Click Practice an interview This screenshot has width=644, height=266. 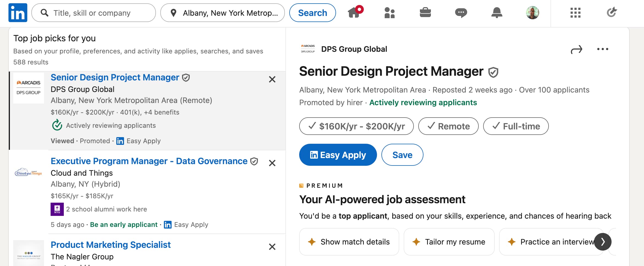[x=551, y=242]
